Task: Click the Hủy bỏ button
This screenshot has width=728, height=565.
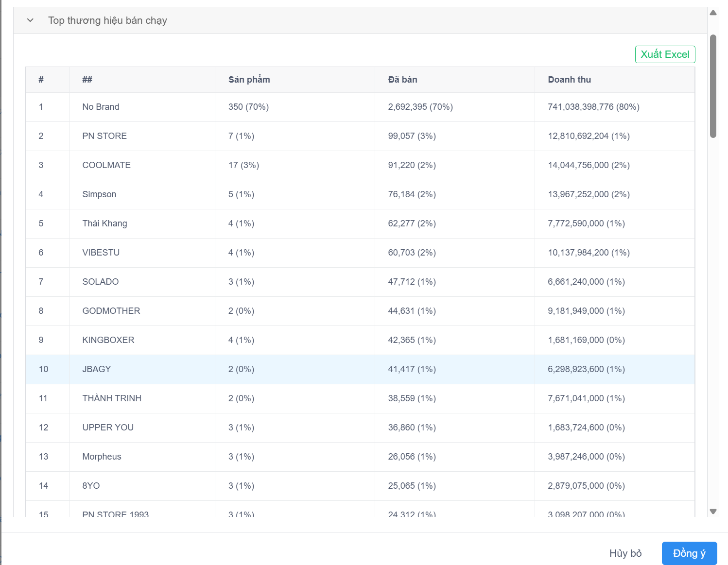Action: pos(625,553)
